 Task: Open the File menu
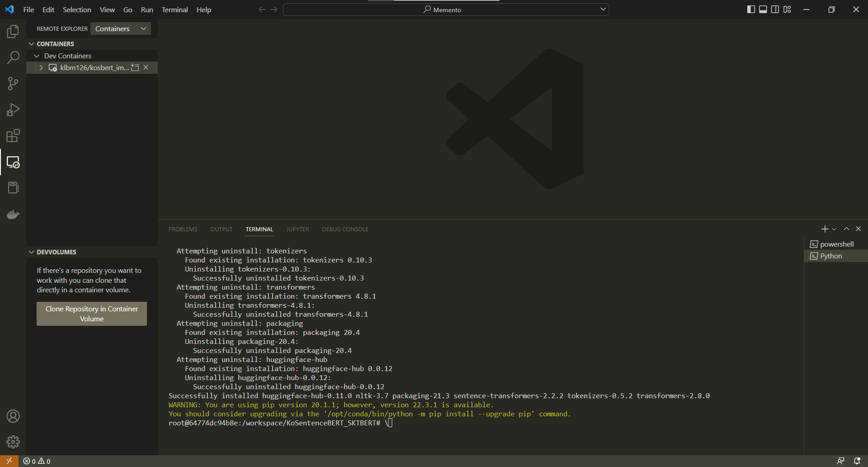pos(28,10)
